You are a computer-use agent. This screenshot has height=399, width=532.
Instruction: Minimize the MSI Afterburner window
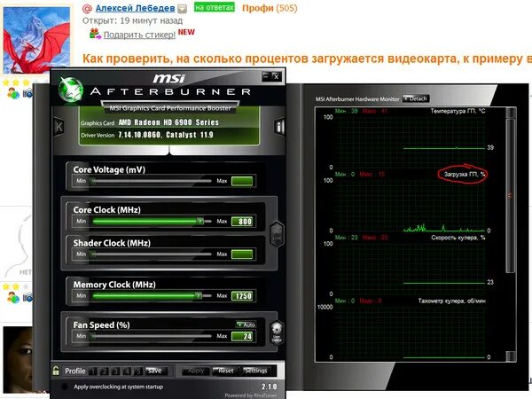(x=266, y=76)
